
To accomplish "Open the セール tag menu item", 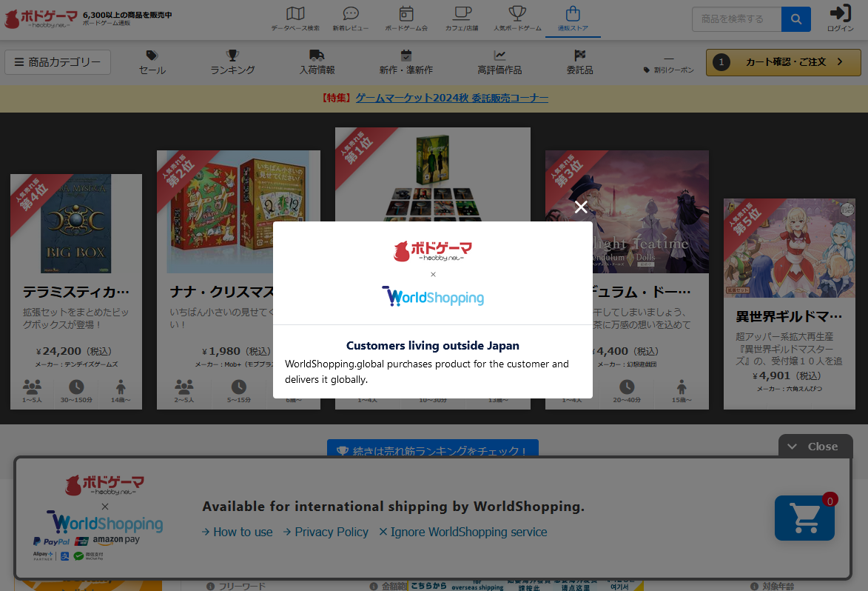I will click(x=152, y=63).
